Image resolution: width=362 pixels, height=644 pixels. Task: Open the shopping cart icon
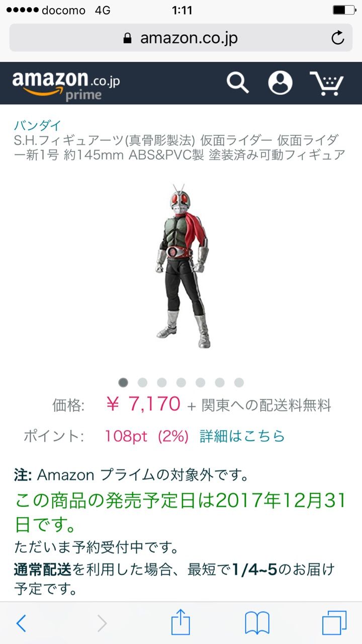(x=326, y=83)
